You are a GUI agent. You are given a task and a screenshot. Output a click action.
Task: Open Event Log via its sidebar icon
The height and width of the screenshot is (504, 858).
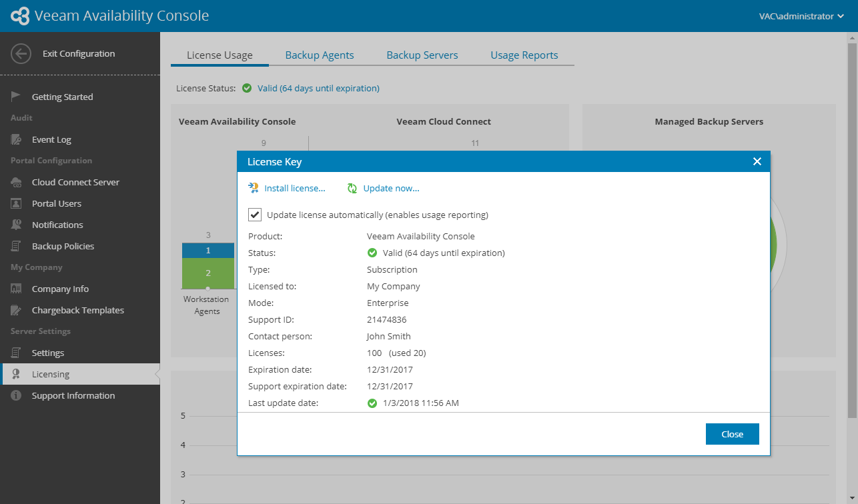[16, 139]
